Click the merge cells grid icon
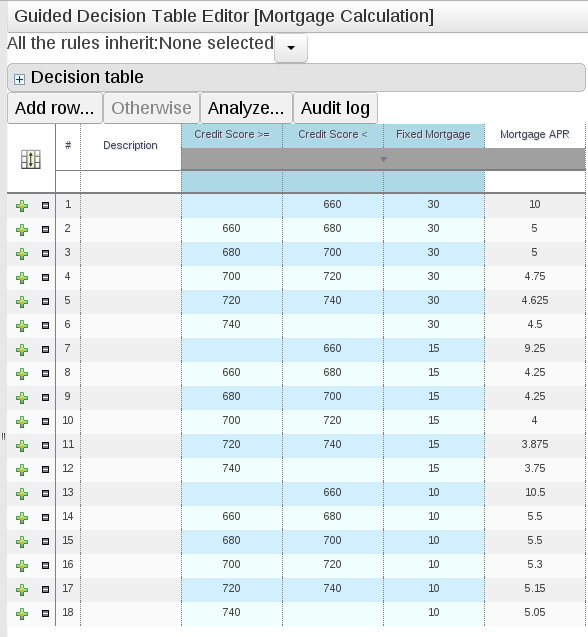The height and width of the screenshot is (637, 588). 31,159
